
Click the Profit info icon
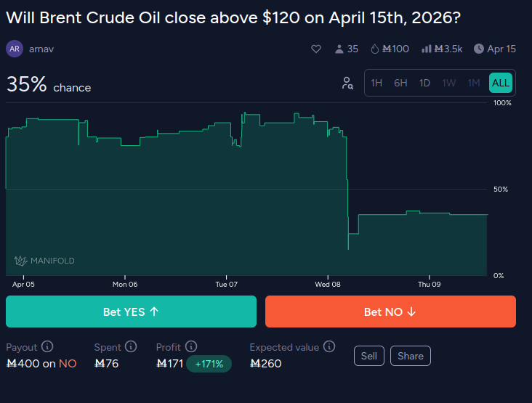point(190,347)
